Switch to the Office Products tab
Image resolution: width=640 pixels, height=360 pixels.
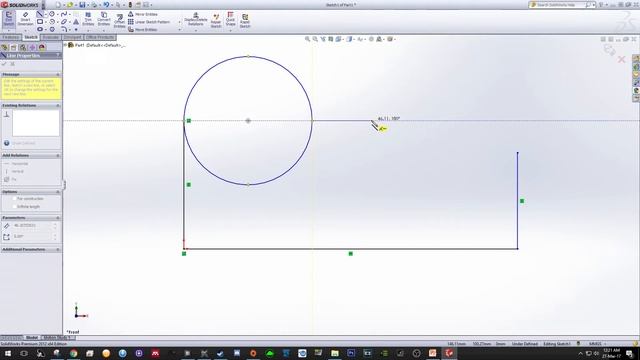pyautogui.click(x=100, y=38)
